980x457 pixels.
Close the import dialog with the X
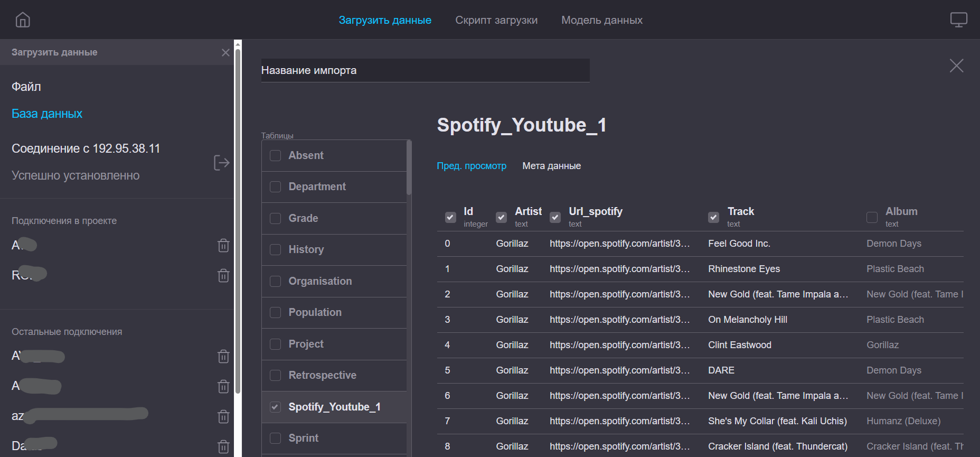(x=956, y=66)
